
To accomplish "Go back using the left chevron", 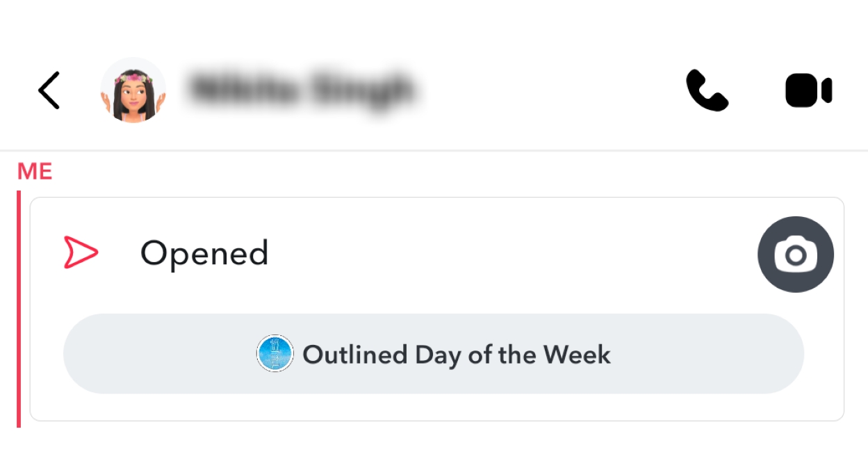I will 49,90.
